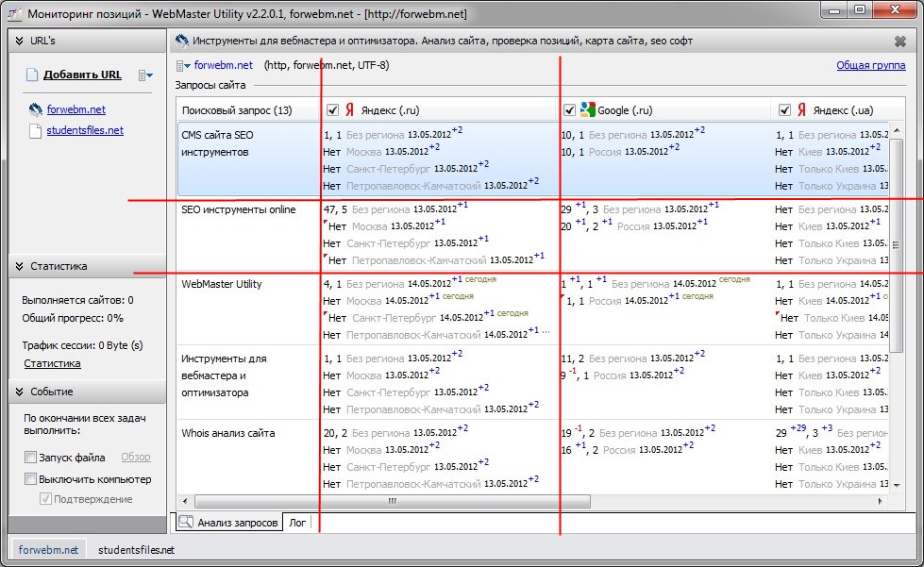Image resolution: width=924 pixels, height=567 pixels.
Task: Collapse the Событие panel section
Action: 19,392
